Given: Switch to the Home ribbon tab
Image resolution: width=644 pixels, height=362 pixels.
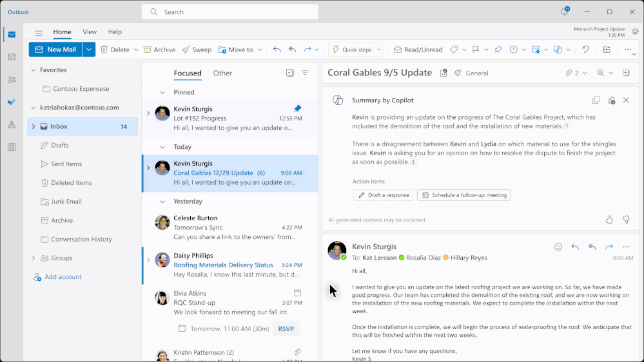Looking at the screenshot, I should pyautogui.click(x=62, y=32).
